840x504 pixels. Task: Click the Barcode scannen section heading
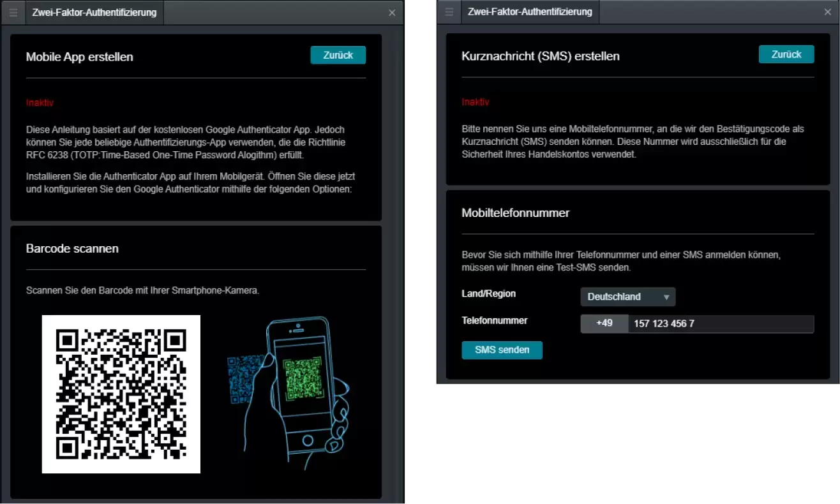point(71,248)
